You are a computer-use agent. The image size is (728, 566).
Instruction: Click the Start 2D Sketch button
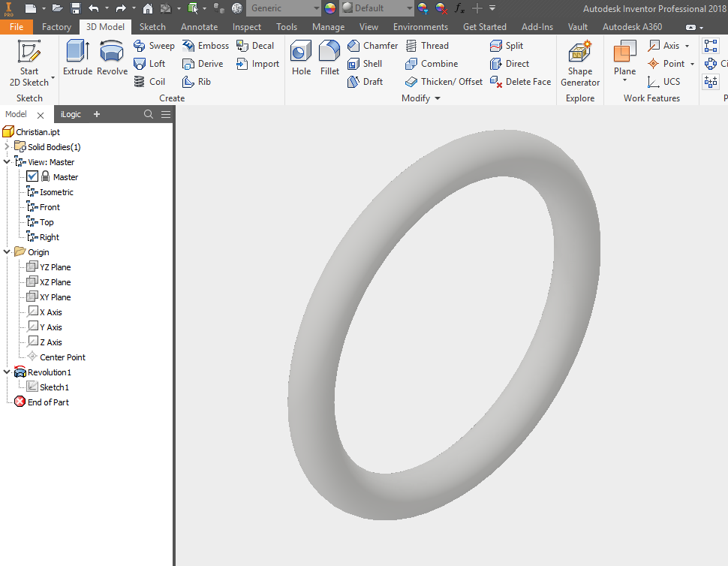30,63
